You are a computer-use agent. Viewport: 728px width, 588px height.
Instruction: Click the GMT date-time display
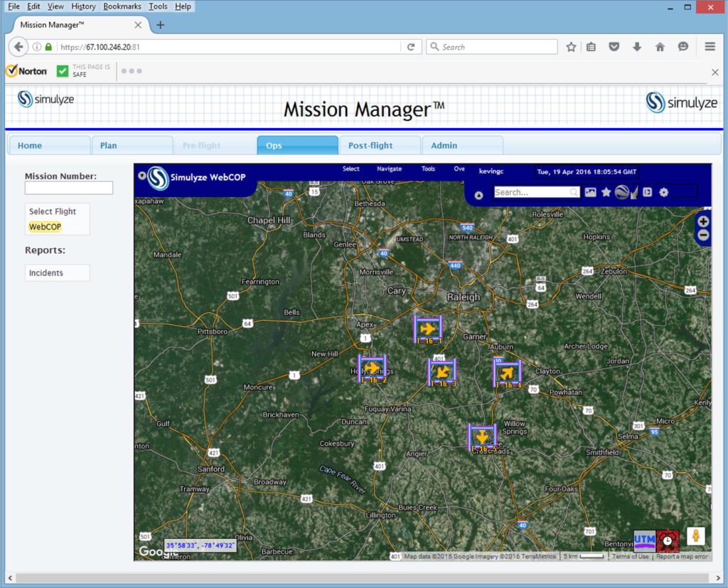(x=587, y=172)
